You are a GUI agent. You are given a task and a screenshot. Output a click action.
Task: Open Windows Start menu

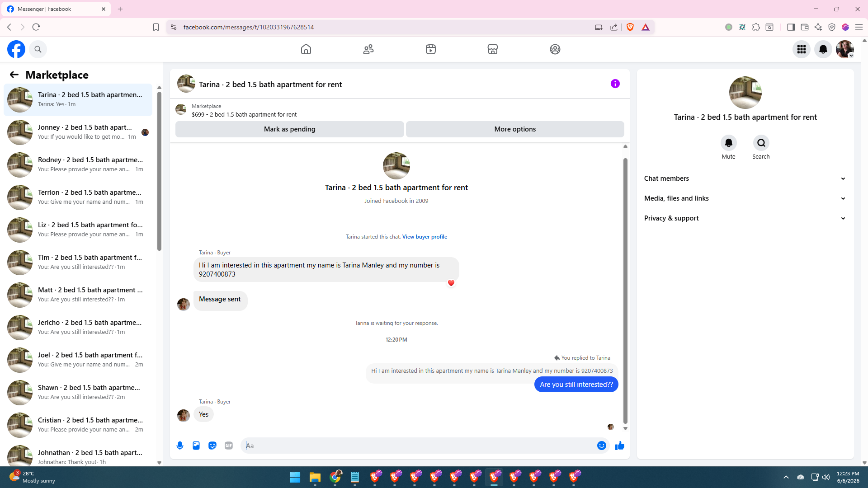(x=295, y=477)
